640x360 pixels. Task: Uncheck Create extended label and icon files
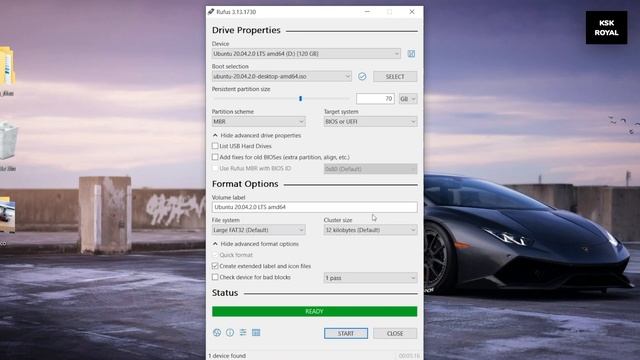(x=215, y=266)
